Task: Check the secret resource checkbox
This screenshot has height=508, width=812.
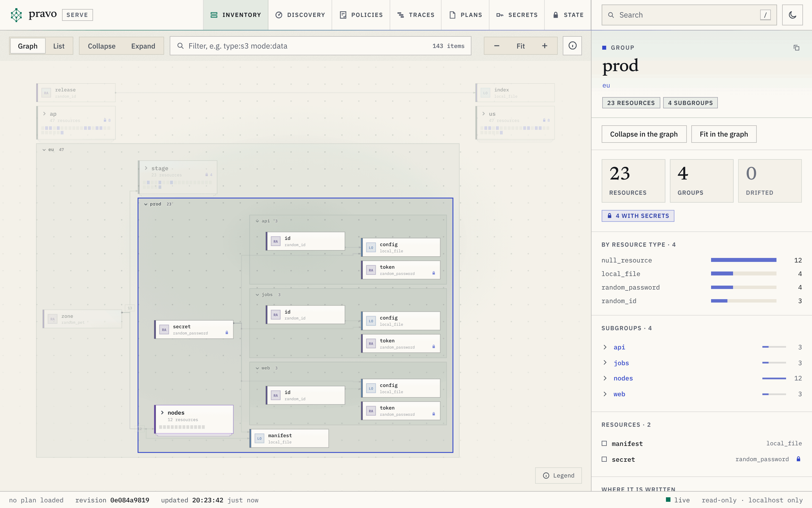Action: pos(604,459)
